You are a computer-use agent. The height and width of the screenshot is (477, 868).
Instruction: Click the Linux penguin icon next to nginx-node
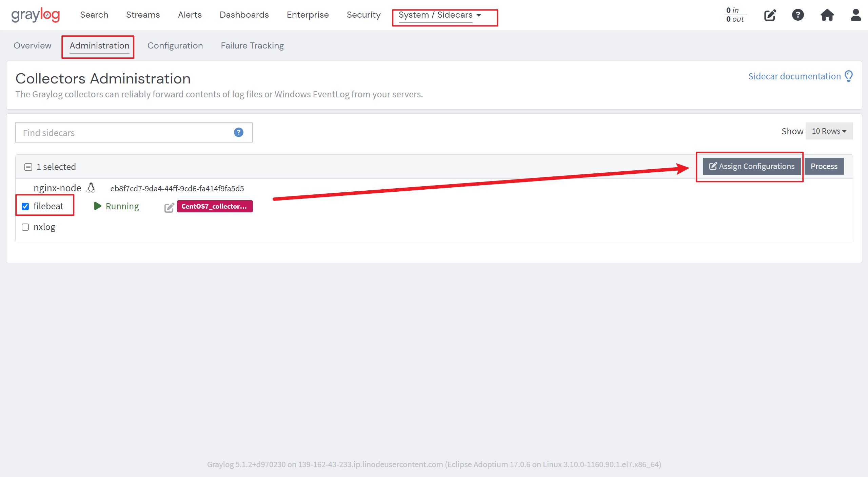tap(91, 188)
